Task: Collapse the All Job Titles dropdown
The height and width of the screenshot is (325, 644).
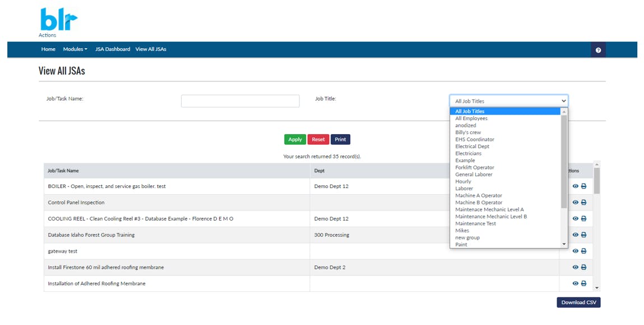Action: [x=509, y=101]
